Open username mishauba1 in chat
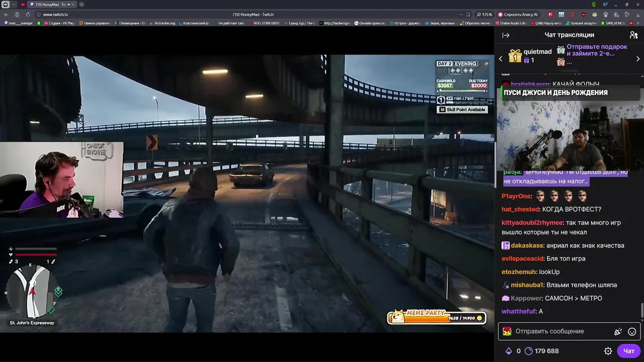 [x=527, y=285]
